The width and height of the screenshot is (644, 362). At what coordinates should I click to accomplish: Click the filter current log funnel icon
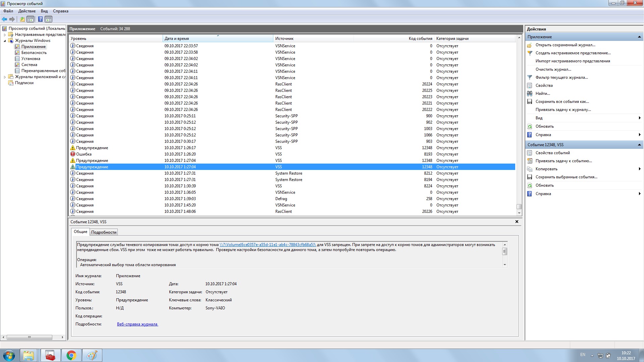point(530,77)
